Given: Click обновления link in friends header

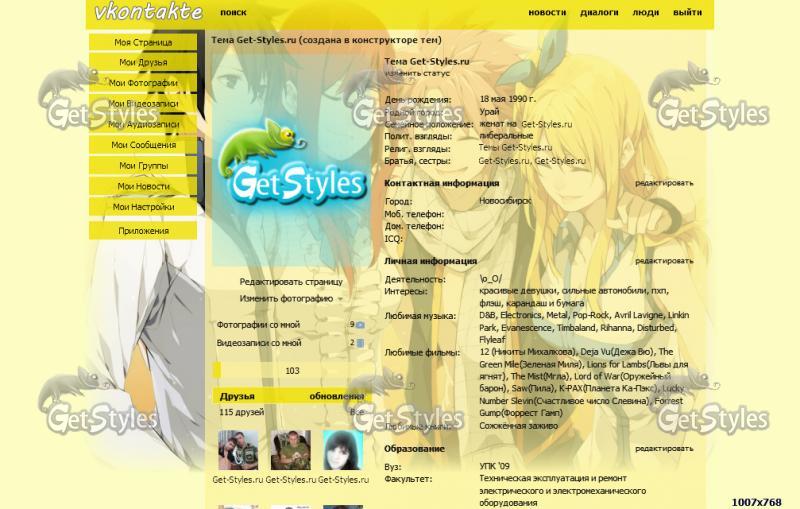Looking at the screenshot, I should pos(337,396).
